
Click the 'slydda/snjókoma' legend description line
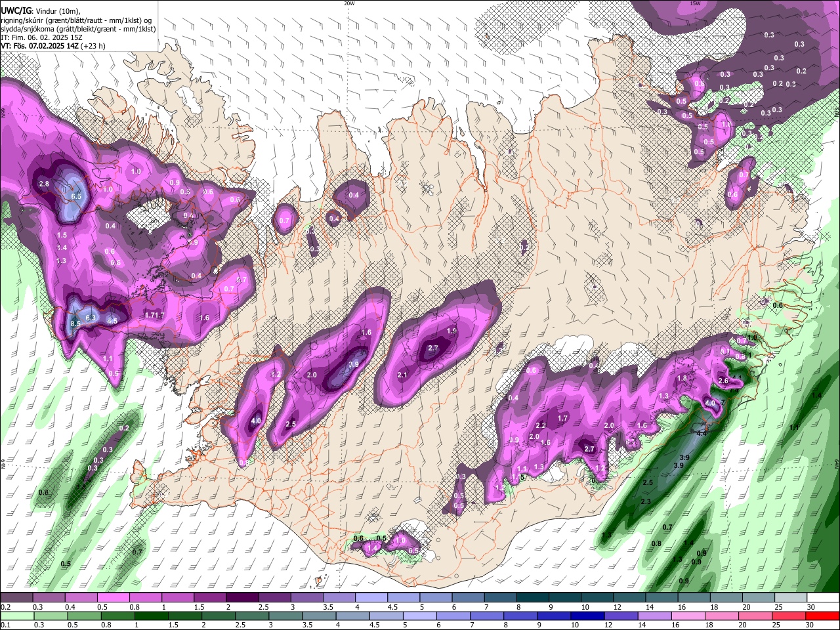click(x=78, y=29)
